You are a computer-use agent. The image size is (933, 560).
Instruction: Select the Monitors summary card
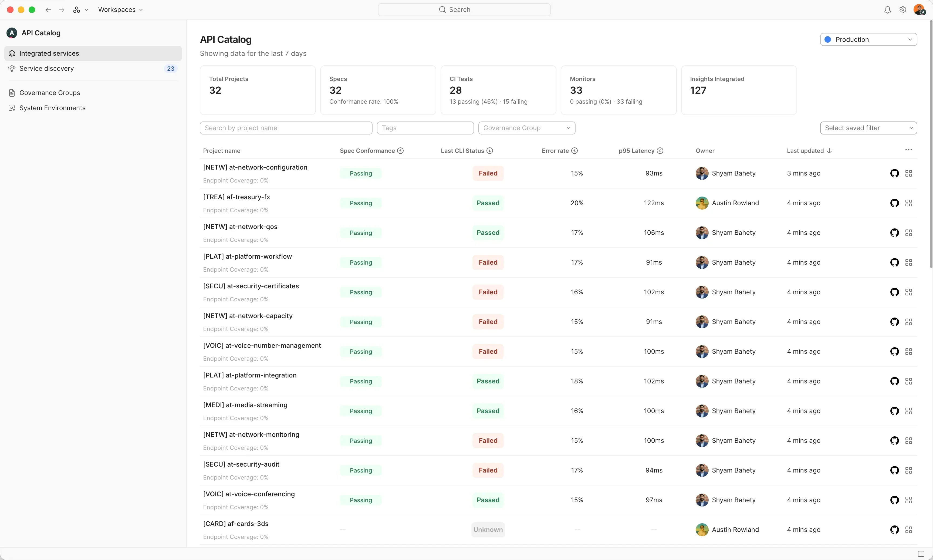click(618, 90)
